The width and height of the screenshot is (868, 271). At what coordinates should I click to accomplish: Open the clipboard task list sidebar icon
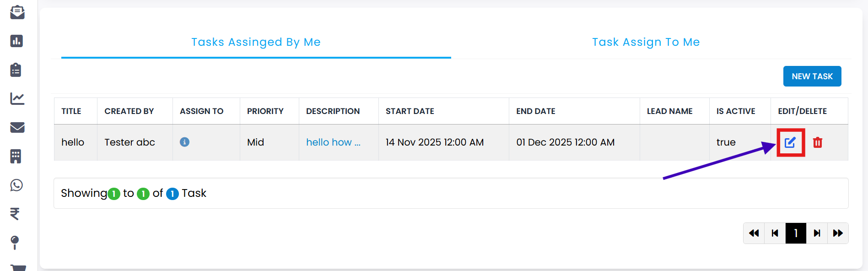16,70
